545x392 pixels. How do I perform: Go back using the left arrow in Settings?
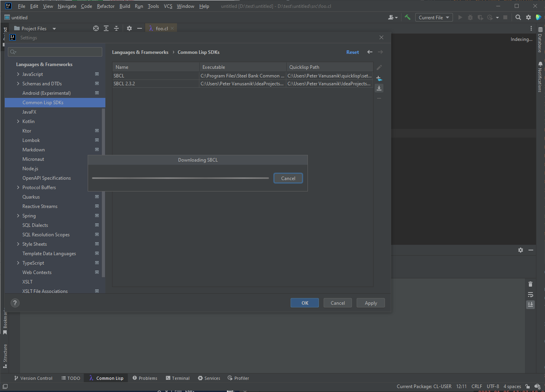click(370, 52)
